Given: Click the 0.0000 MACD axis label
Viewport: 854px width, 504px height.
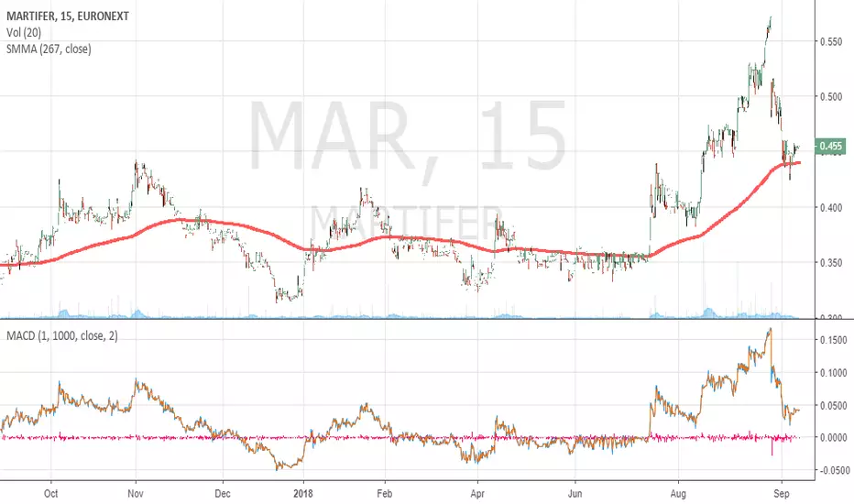Looking at the screenshot, I should pyautogui.click(x=833, y=437).
